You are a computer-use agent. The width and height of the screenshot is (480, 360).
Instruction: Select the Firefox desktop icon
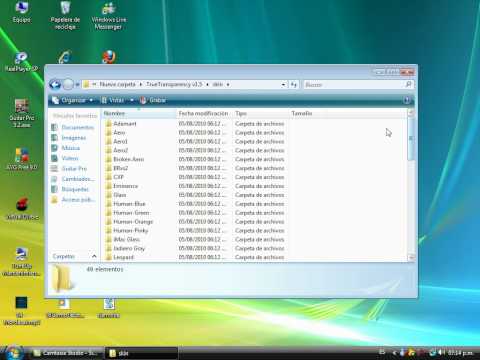[x=109, y=57]
